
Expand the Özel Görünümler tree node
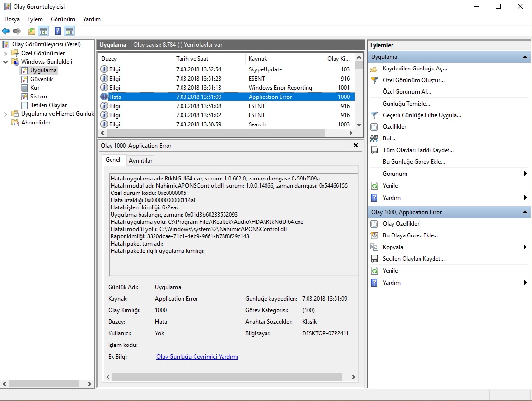point(6,53)
